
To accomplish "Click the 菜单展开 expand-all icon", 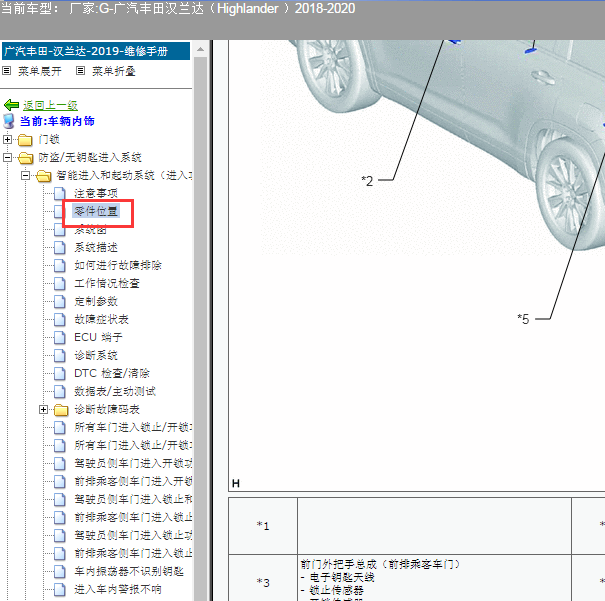I will point(7,71).
